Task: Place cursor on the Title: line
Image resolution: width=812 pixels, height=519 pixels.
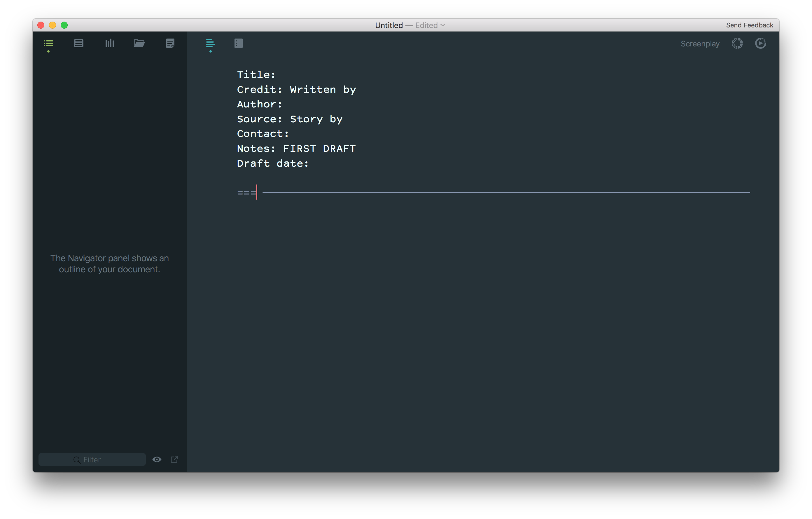Action: coord(256,74)
